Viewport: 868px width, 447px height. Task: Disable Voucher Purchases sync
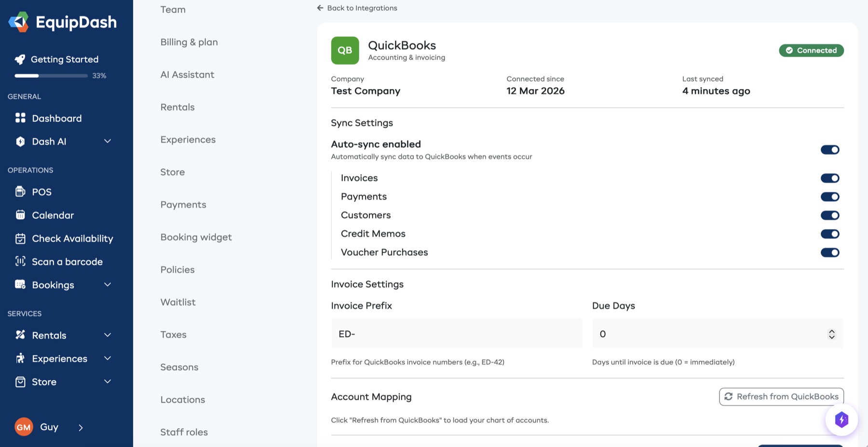[830, 252]
